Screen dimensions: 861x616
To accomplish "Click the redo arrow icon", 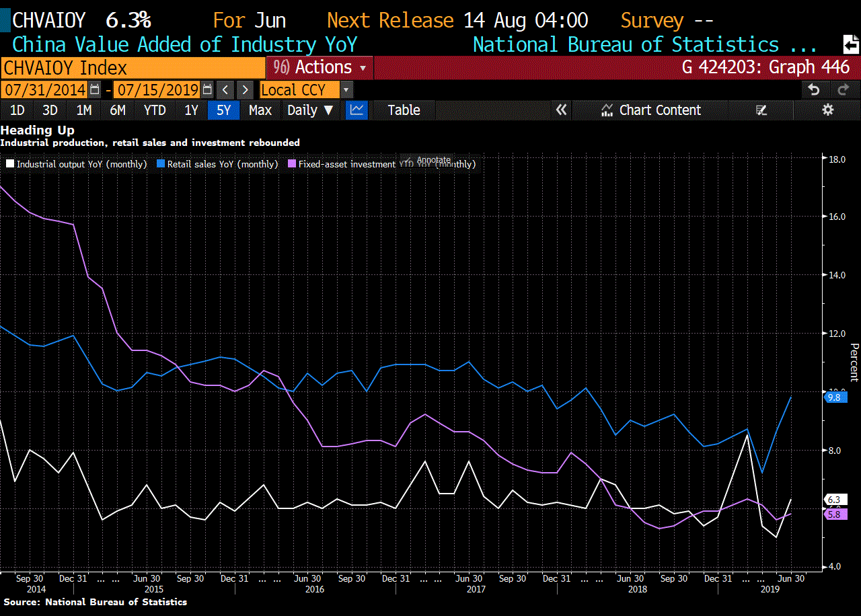I will [x=842, y=89].
